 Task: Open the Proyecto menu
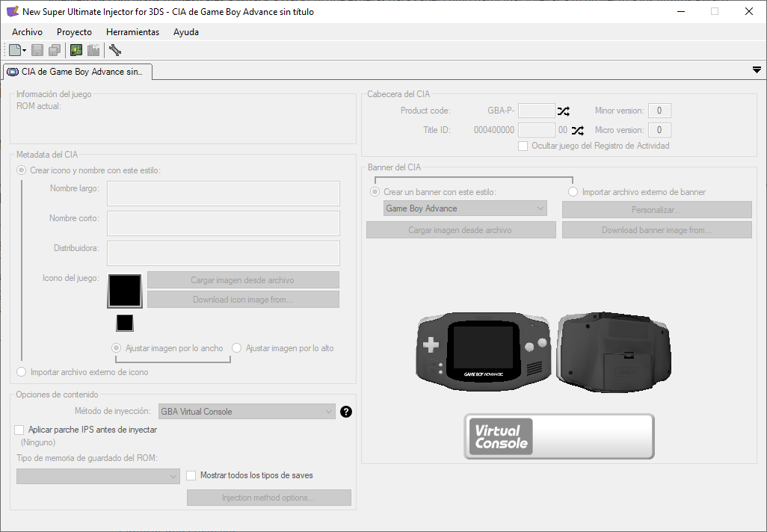[74, 32]
